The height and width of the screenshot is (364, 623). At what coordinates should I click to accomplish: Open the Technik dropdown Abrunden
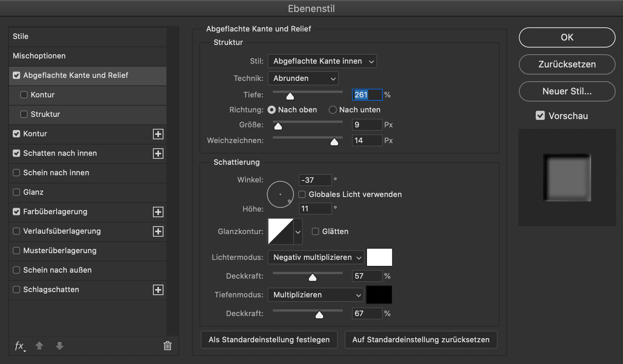pos(303,78)
